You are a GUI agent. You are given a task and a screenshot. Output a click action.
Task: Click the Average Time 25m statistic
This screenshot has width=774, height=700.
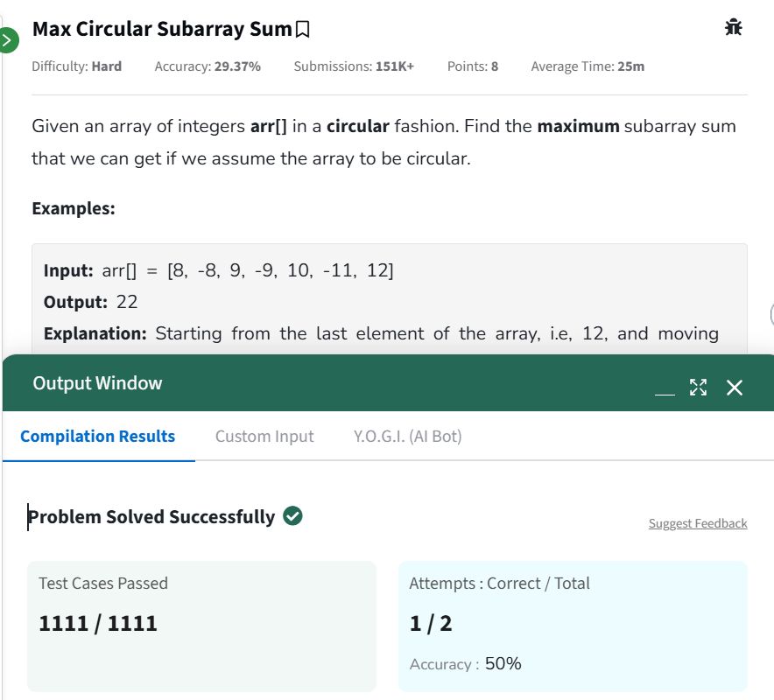point(588,66)
